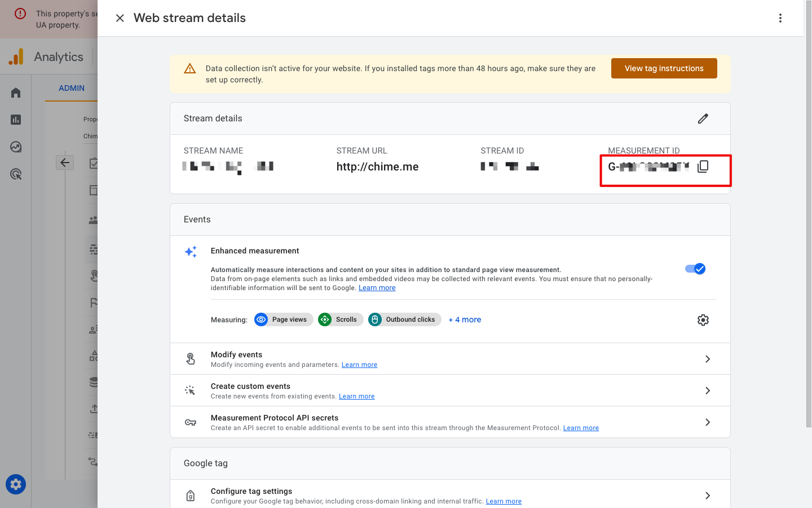Open the three-dot more options menu
812x508 pixels.
point(780,18)
